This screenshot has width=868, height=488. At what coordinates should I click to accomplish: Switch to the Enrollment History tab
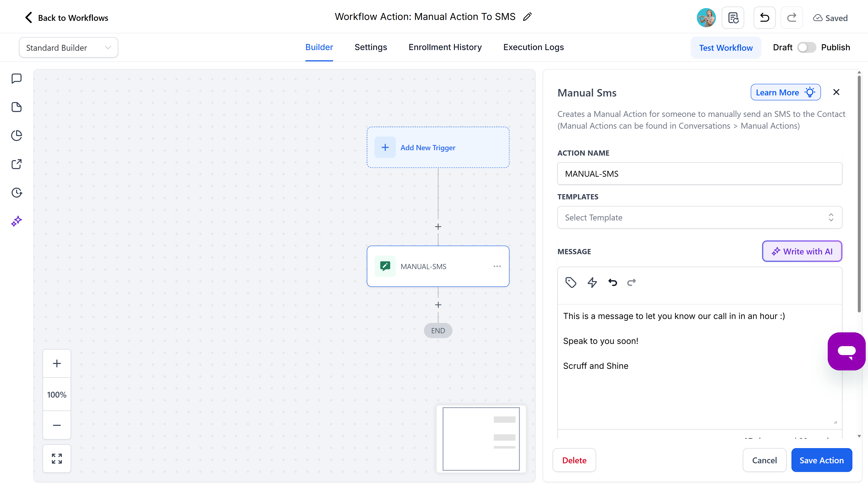[445, 47]
